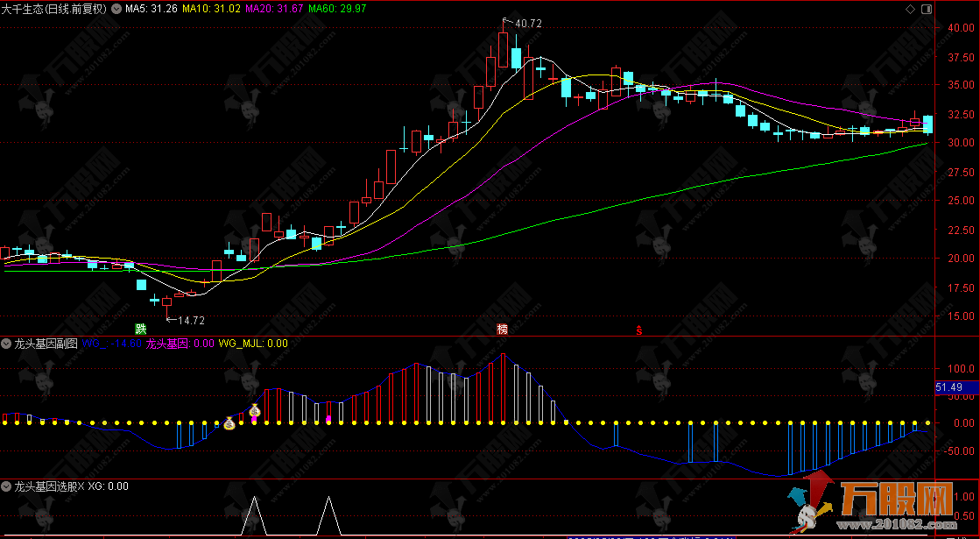Click the tall red candle at the 40.72 peak
Viewport: 980px width, 539px height.
pyautogui.click(x=503, y=49)
